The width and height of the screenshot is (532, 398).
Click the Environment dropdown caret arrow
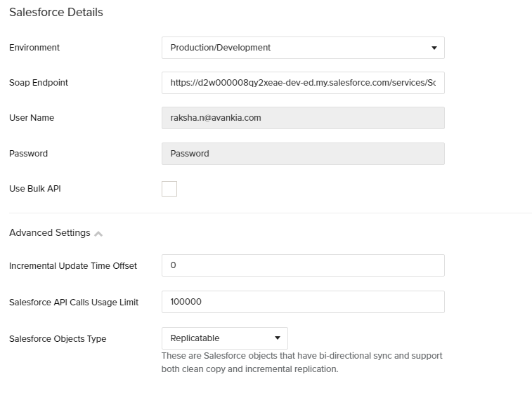[x=434, y=48]
